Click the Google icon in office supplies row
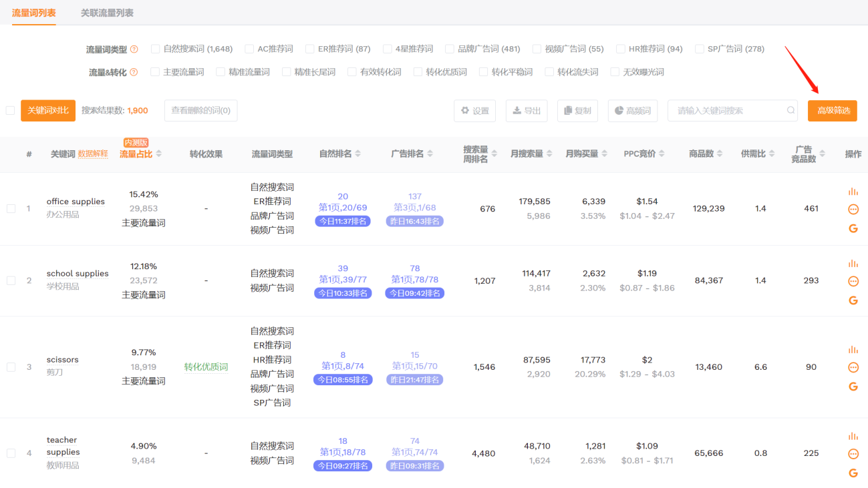This screenshot has height=488, width=868. (x=853, y=228)
